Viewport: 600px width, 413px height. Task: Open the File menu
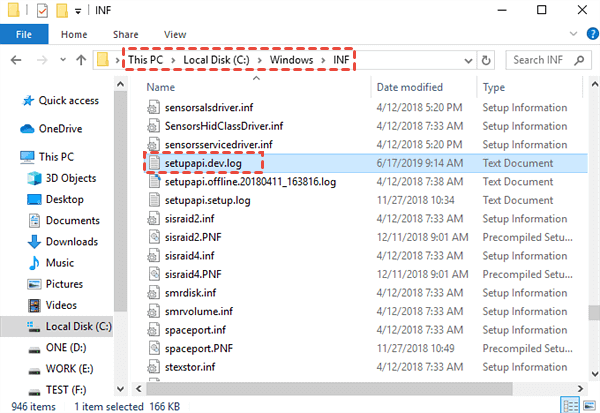click(x=24, y=34)
